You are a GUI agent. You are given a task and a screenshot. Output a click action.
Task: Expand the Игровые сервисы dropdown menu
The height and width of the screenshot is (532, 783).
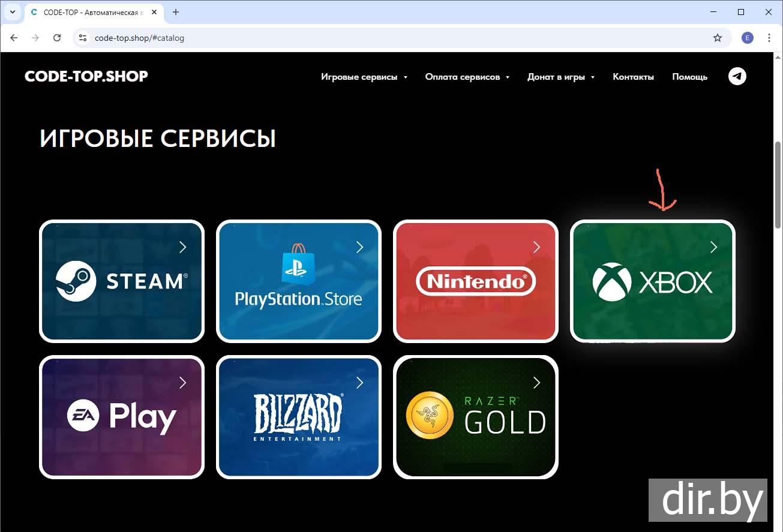[364, 77]
